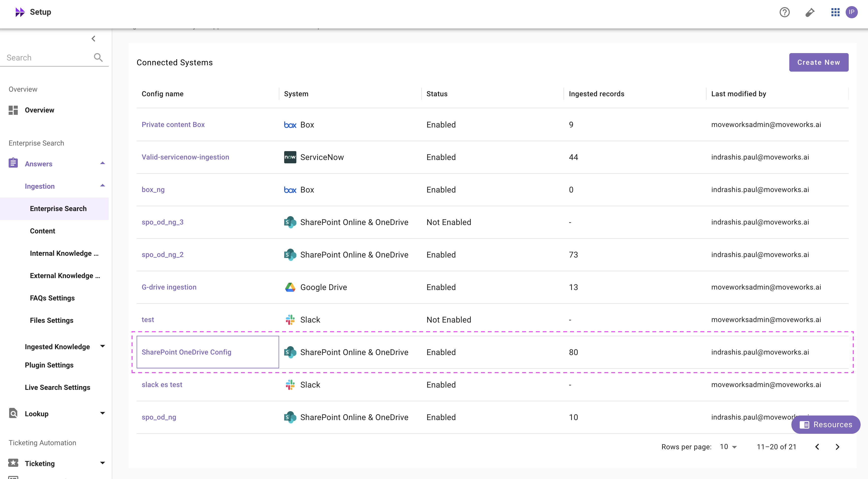Click the IP user avatar

[x=851, y=12]
